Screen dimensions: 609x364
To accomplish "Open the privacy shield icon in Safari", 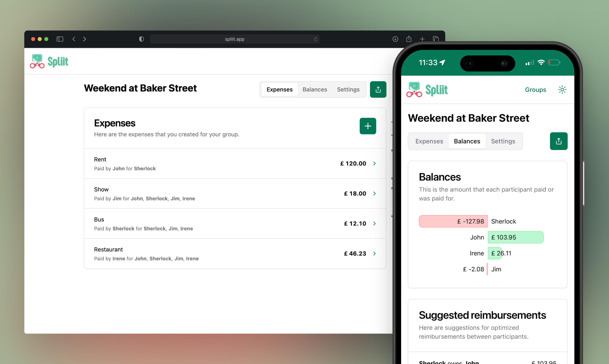I will click(141, 39).
